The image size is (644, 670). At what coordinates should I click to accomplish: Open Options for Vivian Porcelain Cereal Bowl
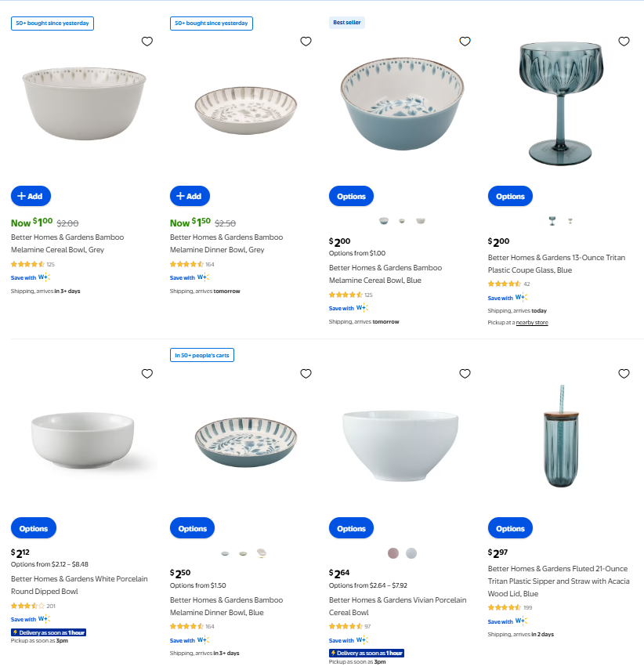[x=351, y=528]
